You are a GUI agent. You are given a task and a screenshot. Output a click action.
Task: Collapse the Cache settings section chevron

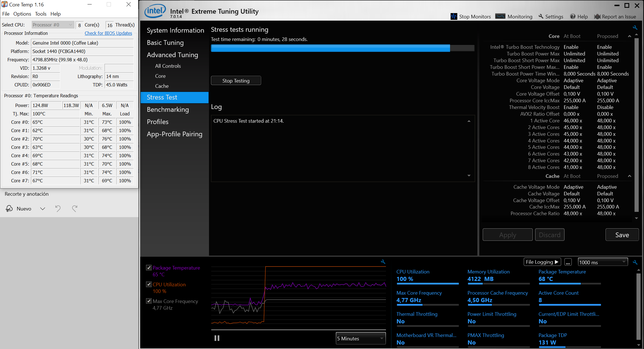[x=630, y=176]
